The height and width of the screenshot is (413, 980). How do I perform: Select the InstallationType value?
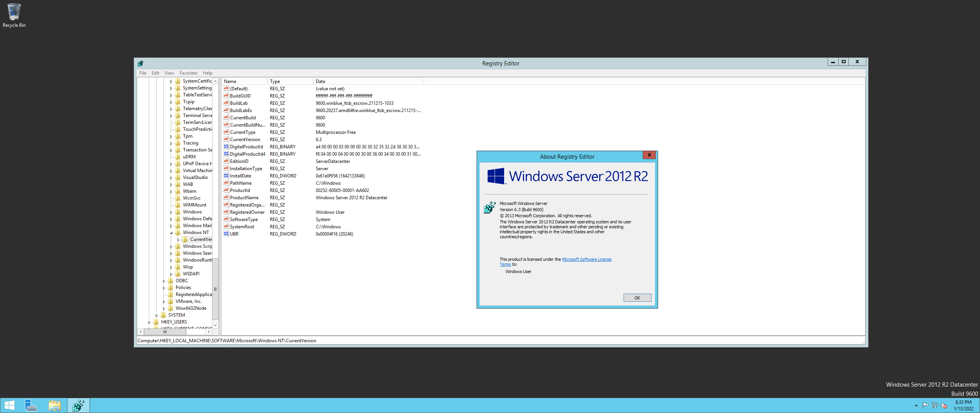point(246,169)
